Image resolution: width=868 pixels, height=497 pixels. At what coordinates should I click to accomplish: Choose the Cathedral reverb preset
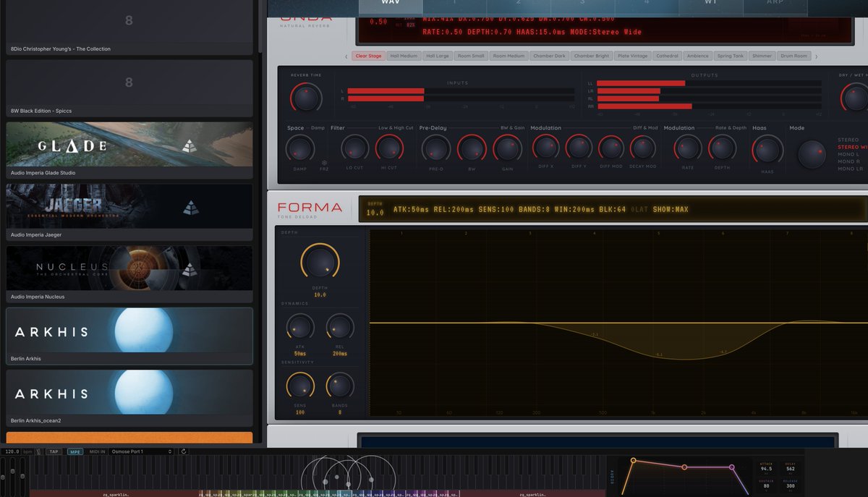point(667,56)
